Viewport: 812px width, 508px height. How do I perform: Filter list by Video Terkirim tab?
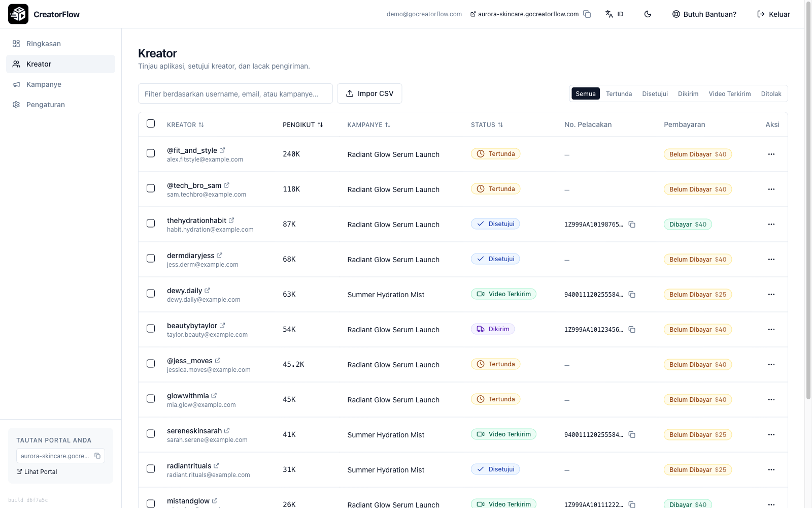click(x=729, y=94)
